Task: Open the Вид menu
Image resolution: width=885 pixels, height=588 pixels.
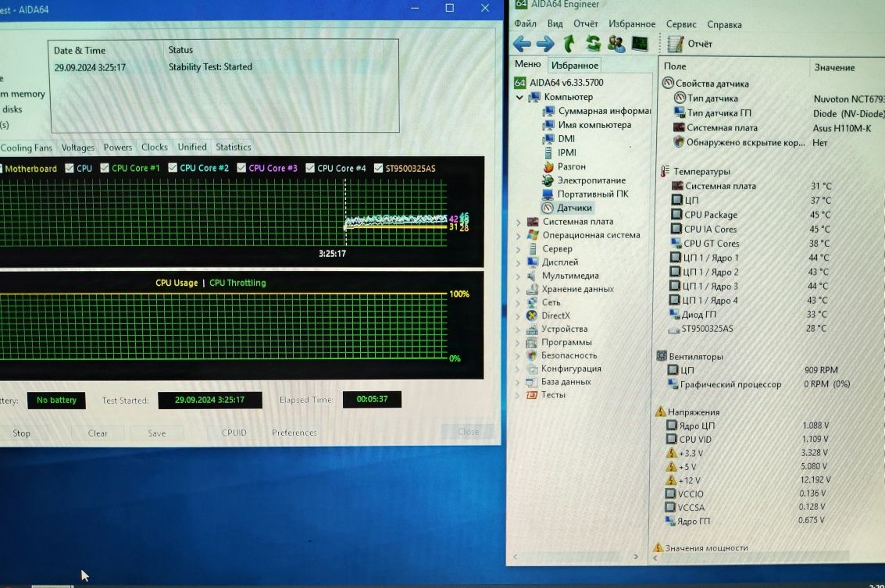Action: [555, 23]
